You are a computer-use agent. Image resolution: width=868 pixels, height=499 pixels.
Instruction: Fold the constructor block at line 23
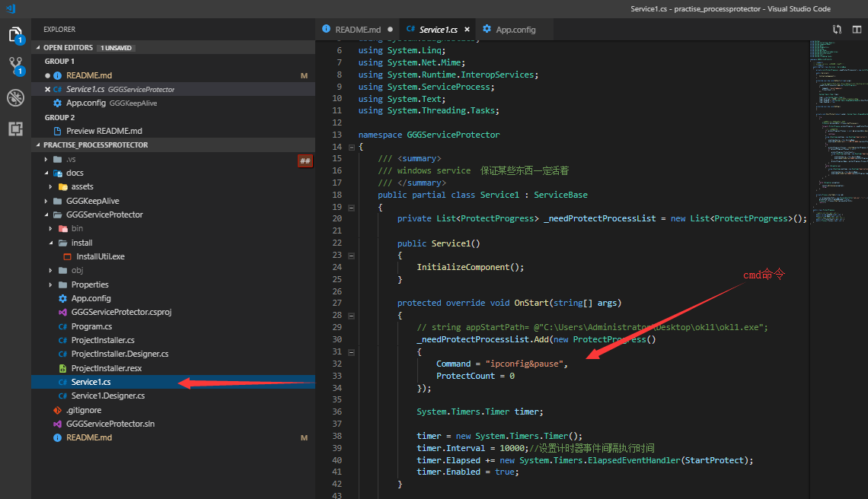(x=351, y=256)
